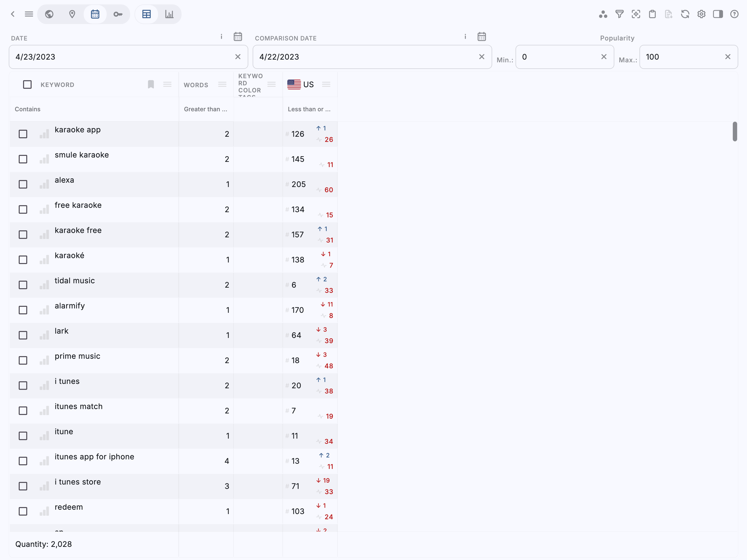This screenshot has width=747, height=560.
Task: Click the Popularity Max input field
Action: (682, 57)
